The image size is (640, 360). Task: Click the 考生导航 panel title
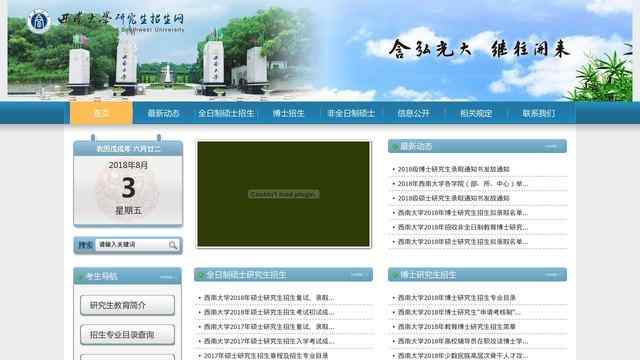[x=102, y=277]
